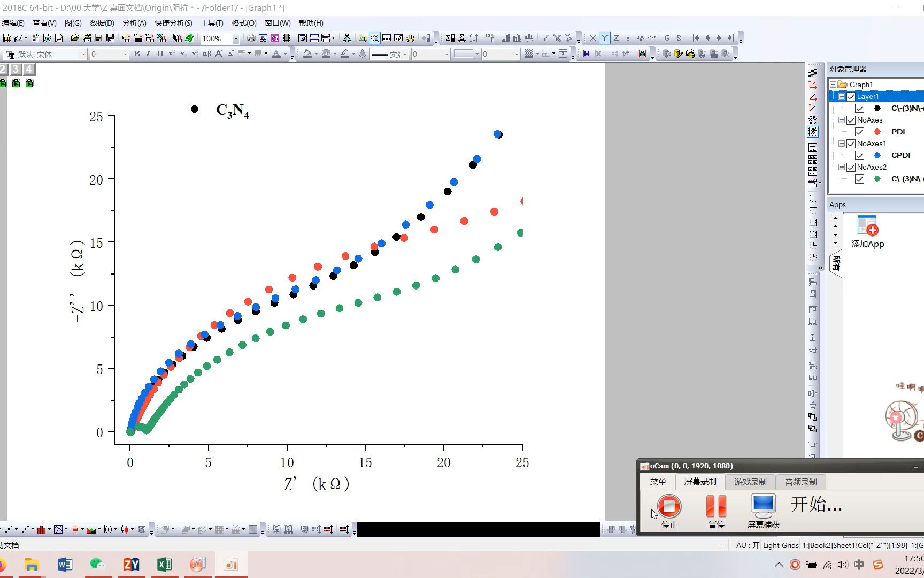
Task: Uncheck the CPDI plot checkbox
Action: point(860,156)
